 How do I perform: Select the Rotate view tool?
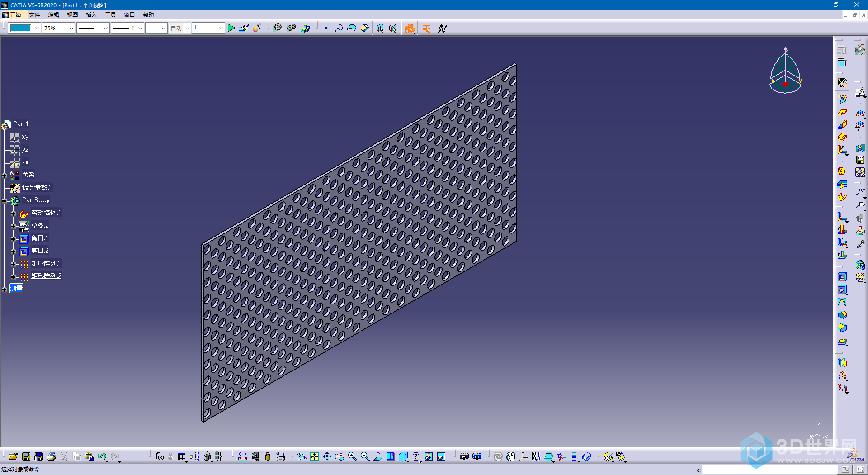(x=340, y=456)
